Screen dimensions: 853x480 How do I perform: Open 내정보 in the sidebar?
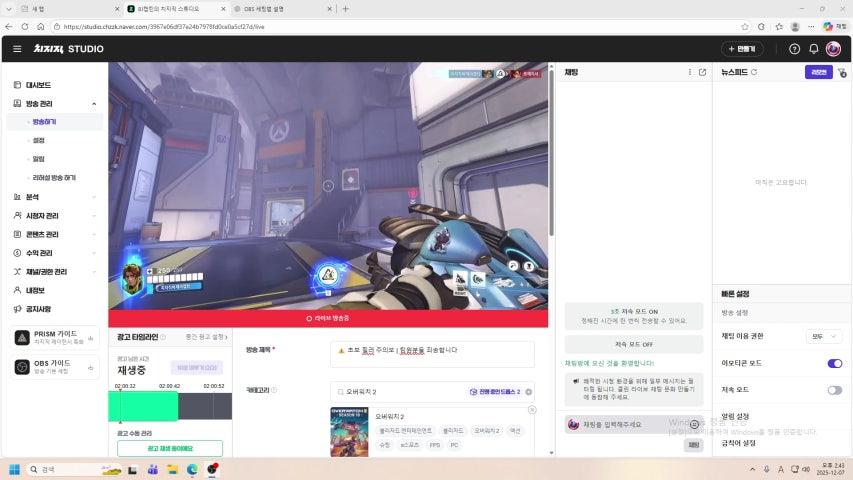36,290
